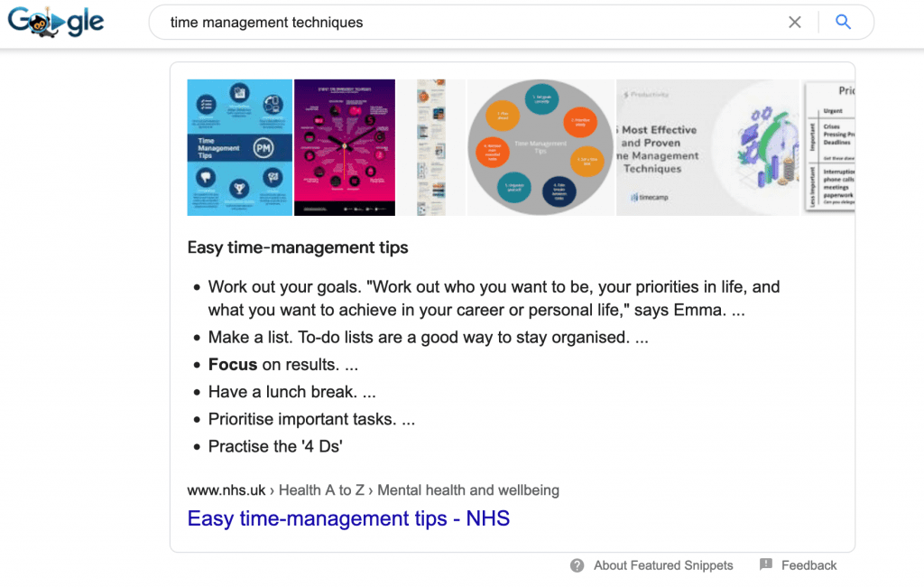This screenshot has width=924, height=587.
Task: Click the feedback flag icon
Action: click(766, 565)
